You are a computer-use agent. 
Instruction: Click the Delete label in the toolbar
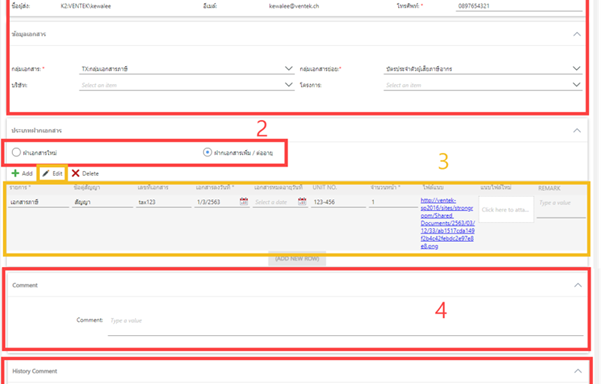coord(90,174)
